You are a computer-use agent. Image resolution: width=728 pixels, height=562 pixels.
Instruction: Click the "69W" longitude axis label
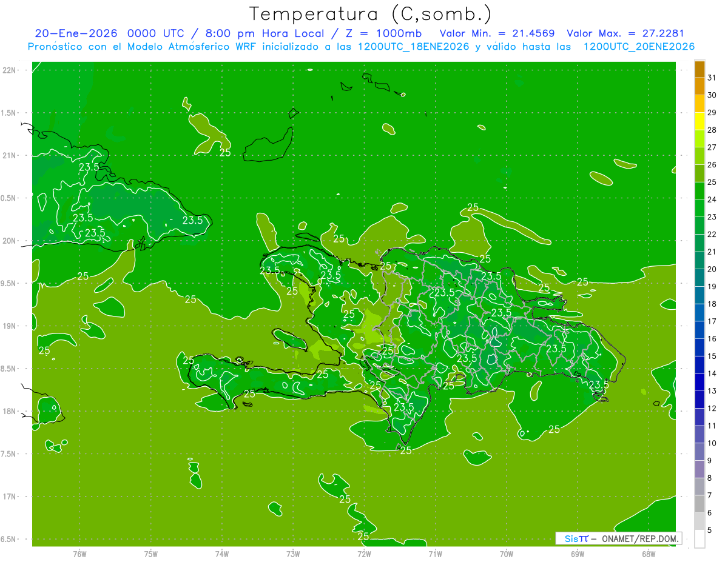(x=578, y=554)
